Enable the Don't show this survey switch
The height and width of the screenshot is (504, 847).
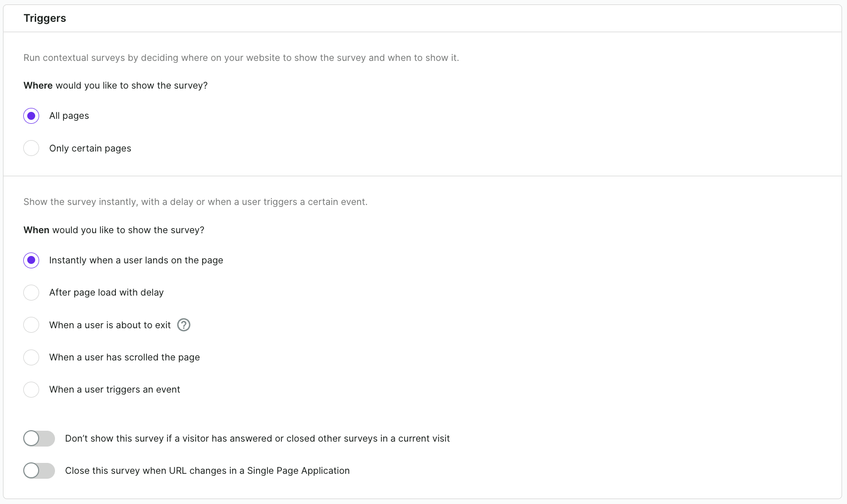(39, 438)
